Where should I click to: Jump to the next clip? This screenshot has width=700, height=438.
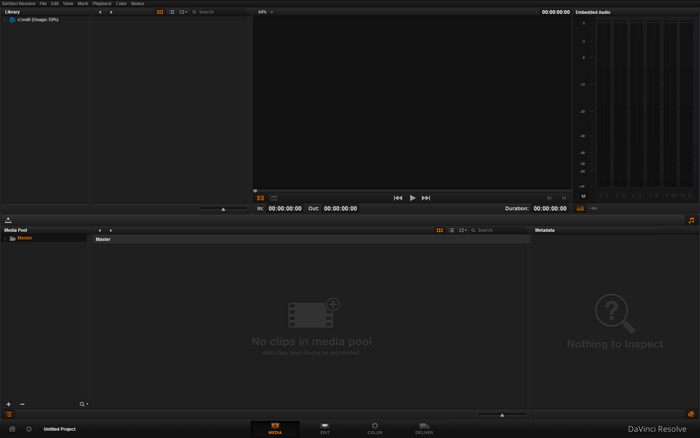click(426, 198)
